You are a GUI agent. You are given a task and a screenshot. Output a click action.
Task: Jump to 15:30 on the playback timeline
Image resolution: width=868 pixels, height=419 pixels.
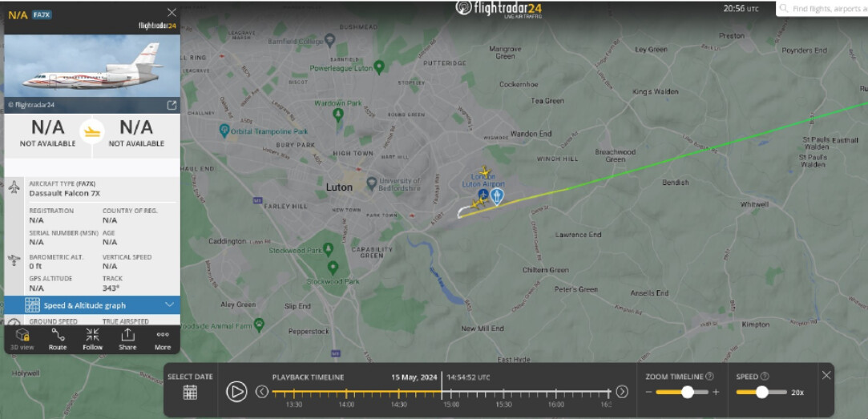click(503, 393)
